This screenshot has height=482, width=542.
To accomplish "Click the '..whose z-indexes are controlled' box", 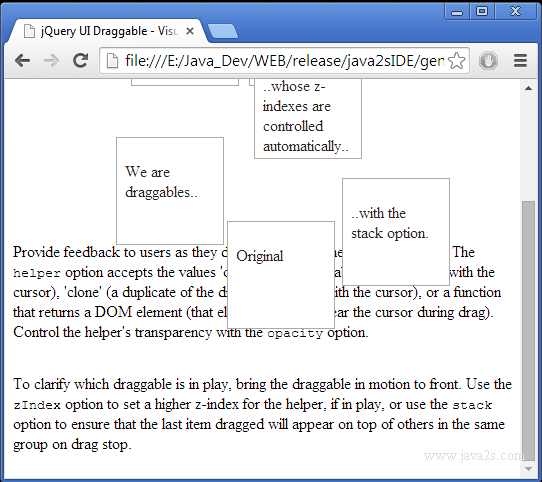I will (x=308, y=118).
